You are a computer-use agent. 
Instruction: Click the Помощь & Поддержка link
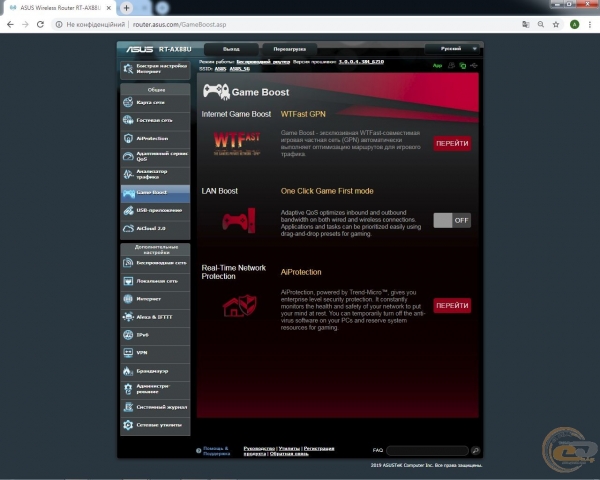click(x=216, y=451)
